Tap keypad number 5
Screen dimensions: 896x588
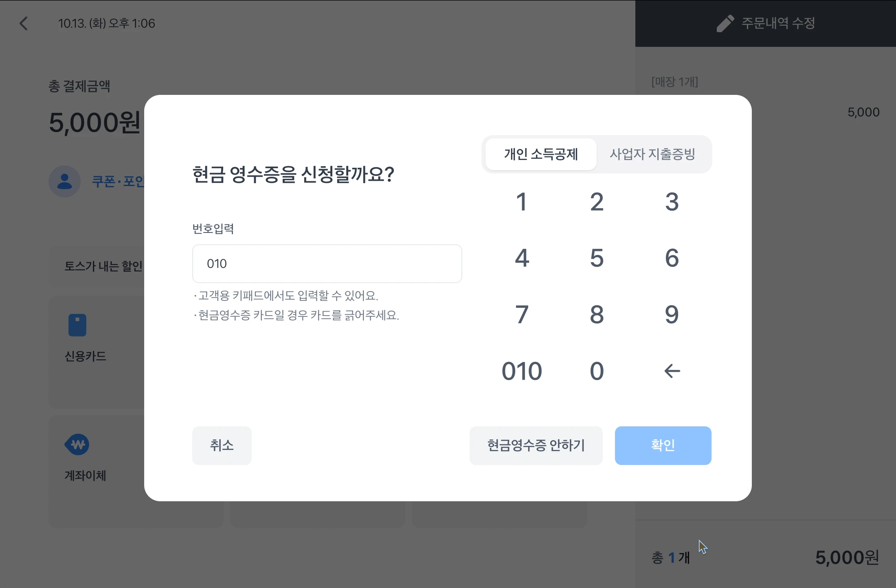tap(597, 258)
